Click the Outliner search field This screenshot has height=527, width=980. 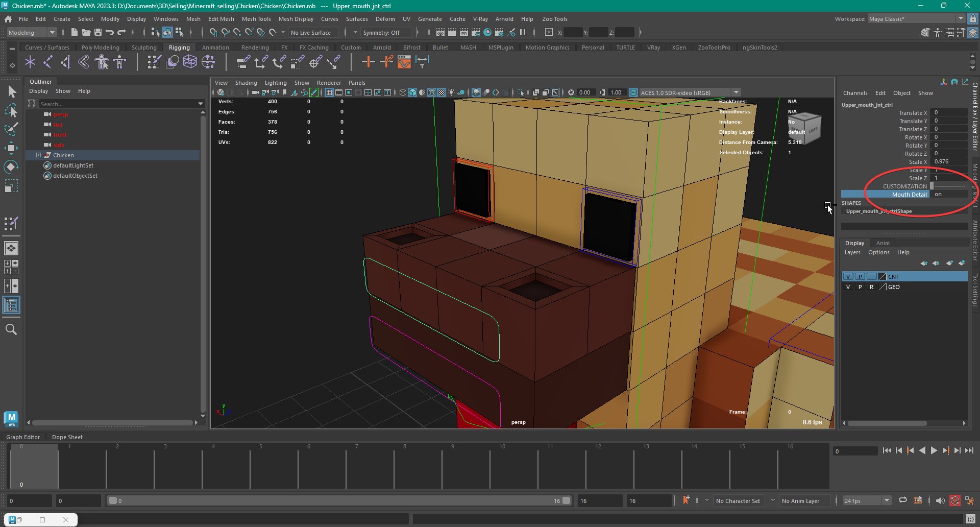pos(117,104)
